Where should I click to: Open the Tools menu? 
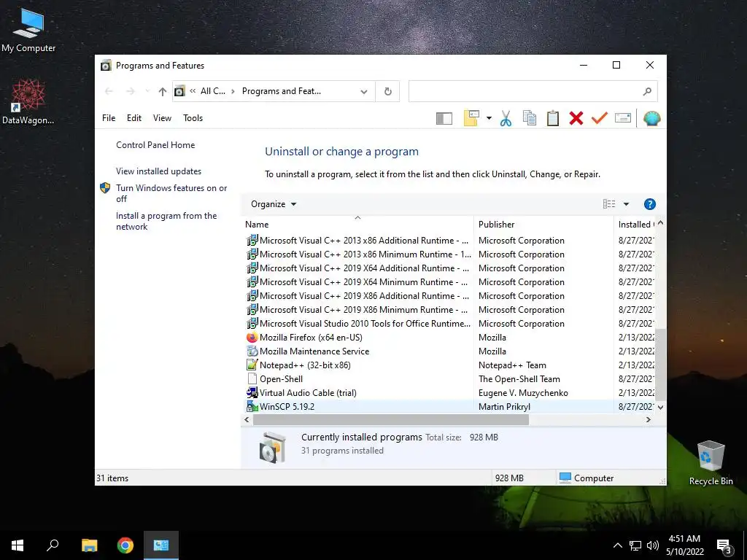193,118
